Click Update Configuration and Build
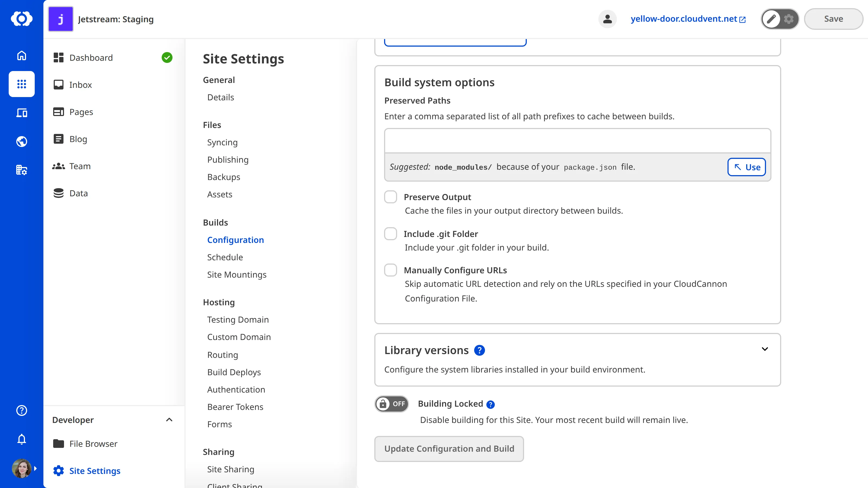 pos(449,449)
